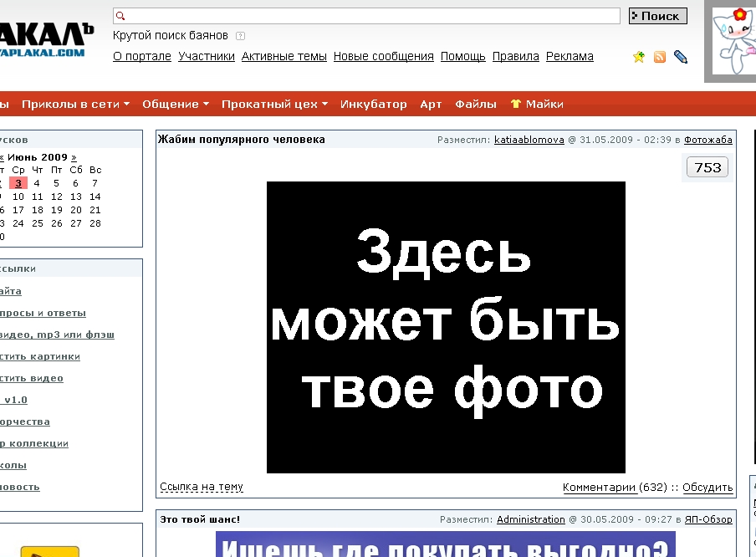756x557 pixels.
Task: Open the Реклама link
Action: pyautogui.click(x=570, y=56)
